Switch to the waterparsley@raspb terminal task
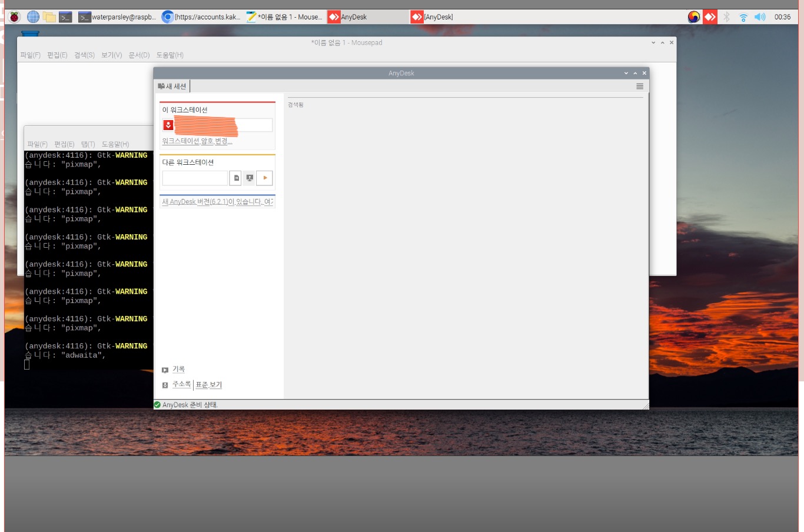The height and width of the screenshot is (532, 804). click(x=118, y=17)
